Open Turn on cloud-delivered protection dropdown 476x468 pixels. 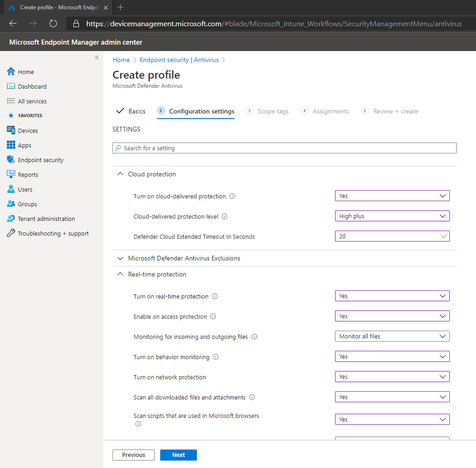[x=392, y=196]
